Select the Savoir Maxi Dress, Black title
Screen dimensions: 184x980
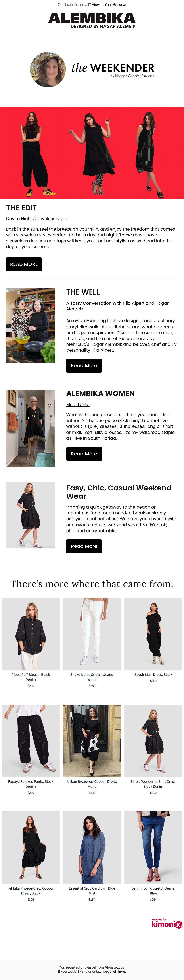click(x=153, y=675)
